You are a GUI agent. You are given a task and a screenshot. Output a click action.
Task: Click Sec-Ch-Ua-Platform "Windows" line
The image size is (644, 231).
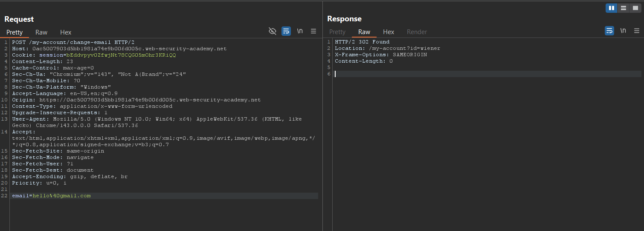pyautogui.click(x=61, y=87)
